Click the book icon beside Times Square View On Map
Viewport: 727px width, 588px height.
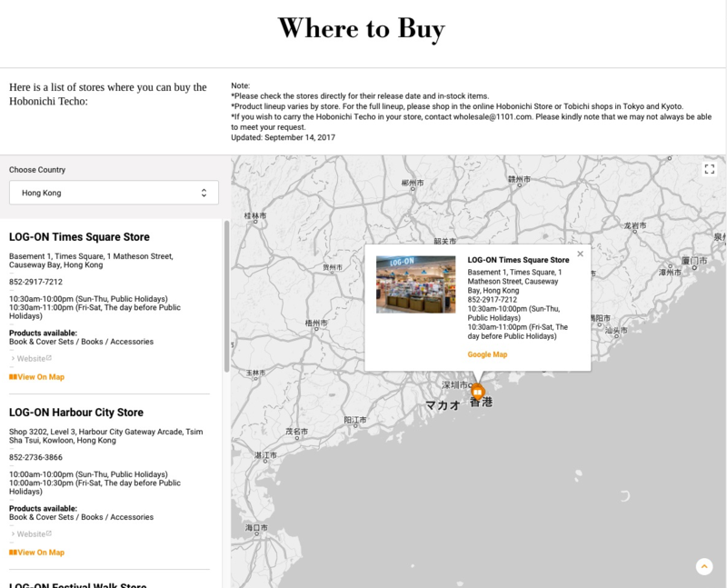[13, 377]
